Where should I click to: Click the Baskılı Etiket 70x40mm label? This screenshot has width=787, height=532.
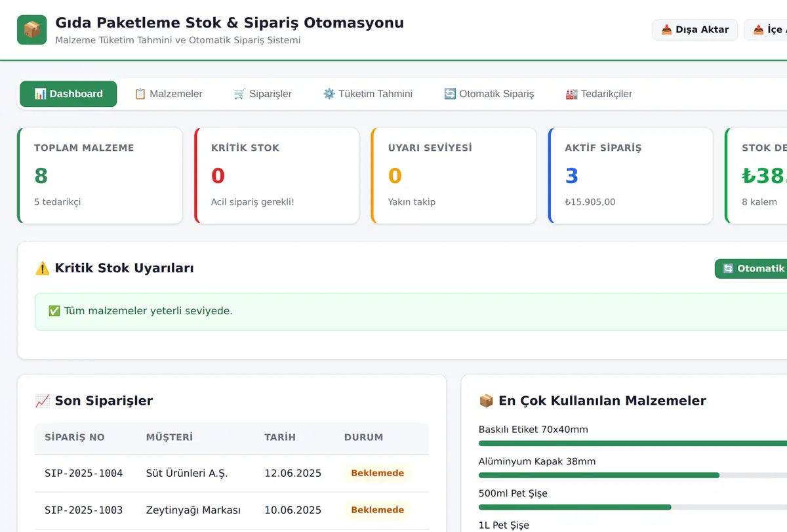[x=533, y=430]
